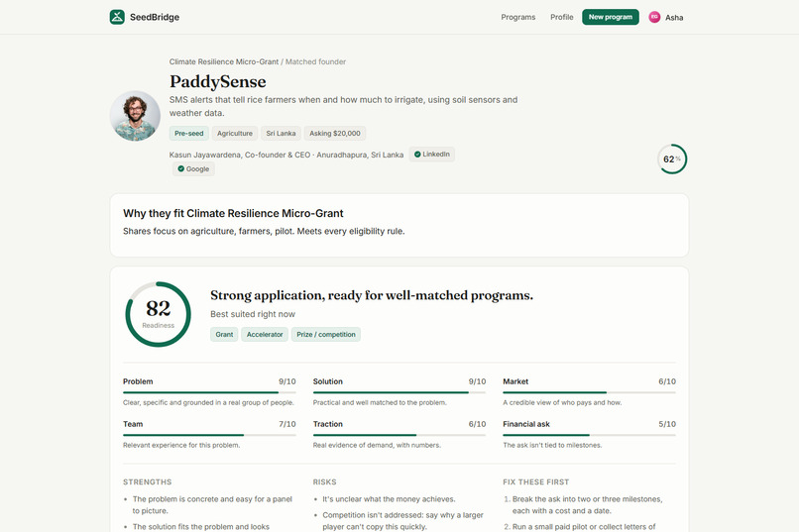Click Kasun Jayawardena founder name line
The image size is (799, 532).
click(x=286, y=155)
